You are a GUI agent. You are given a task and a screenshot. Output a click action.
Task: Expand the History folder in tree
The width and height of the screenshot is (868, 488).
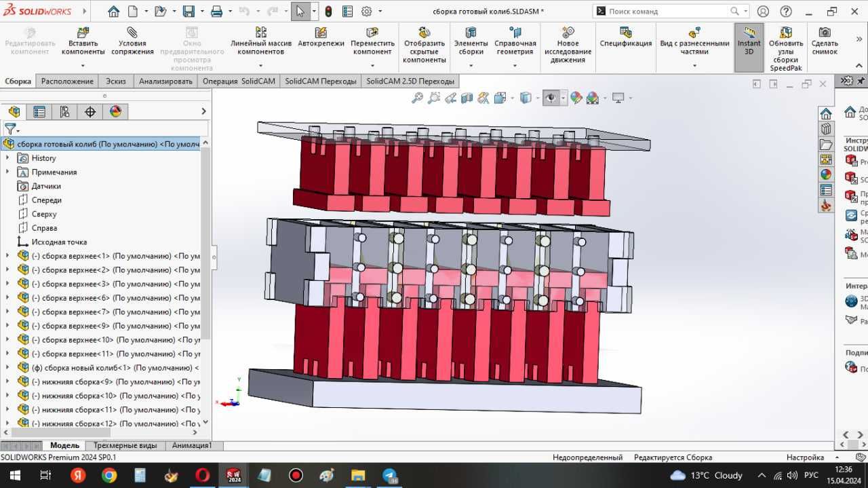(7, 158)
